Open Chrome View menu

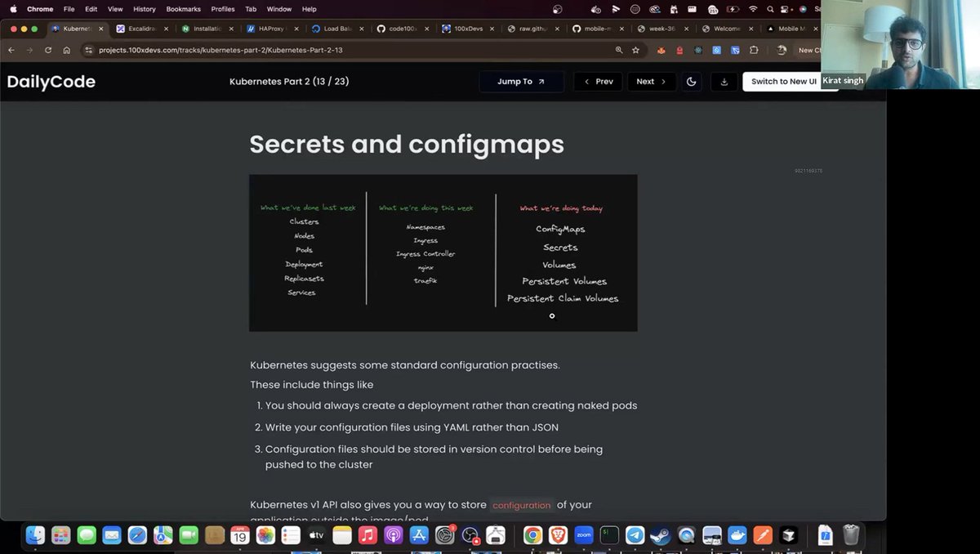[115, 9]
